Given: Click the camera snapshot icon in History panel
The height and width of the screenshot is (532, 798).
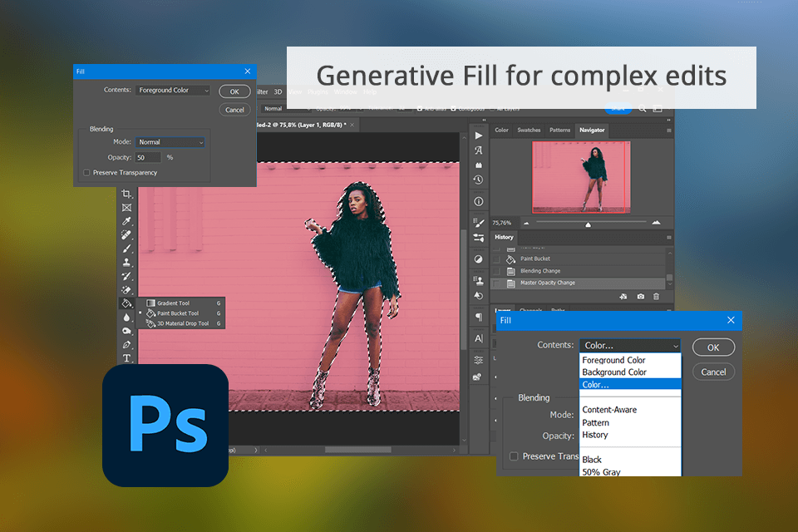Looking at the screenshot, I should tap(640, 297).
